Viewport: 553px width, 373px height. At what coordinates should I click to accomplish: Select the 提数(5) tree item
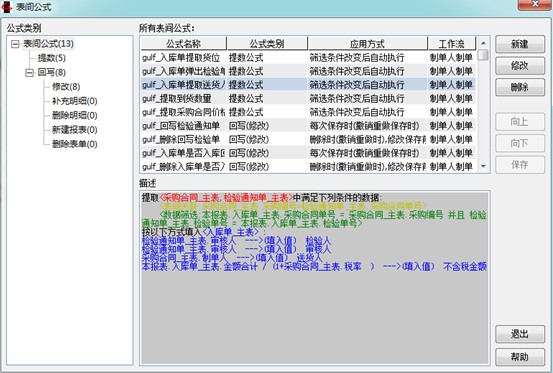pos(51,58)
